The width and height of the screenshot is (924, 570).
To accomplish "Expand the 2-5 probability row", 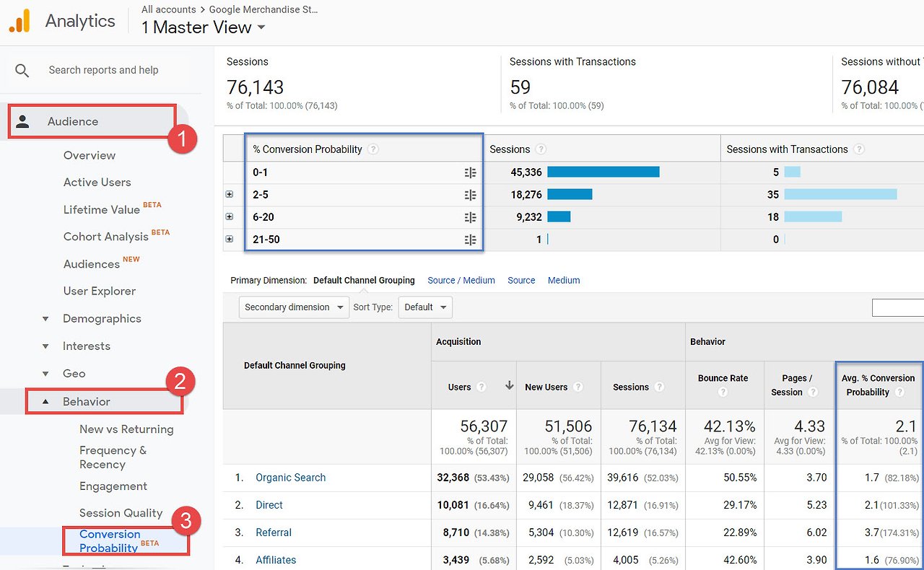I will pos(230,195).
